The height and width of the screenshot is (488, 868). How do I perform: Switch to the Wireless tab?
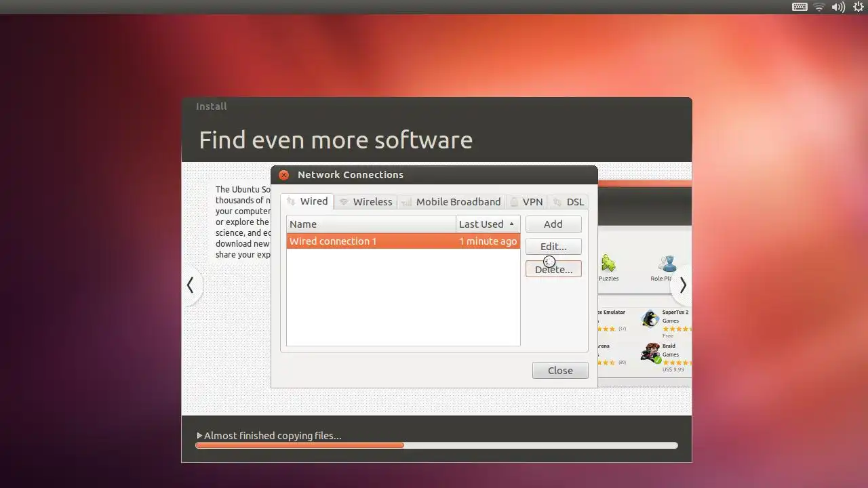pos(366,202)
